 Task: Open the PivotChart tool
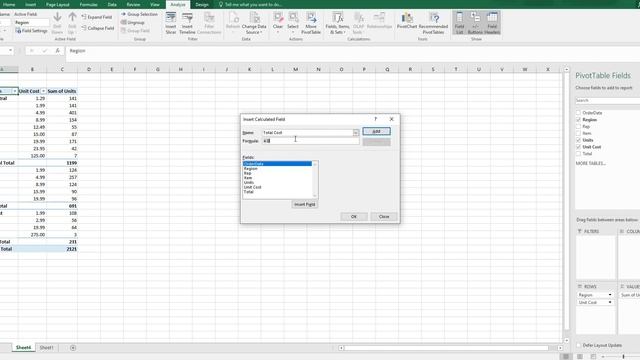(x=407, y=20)
